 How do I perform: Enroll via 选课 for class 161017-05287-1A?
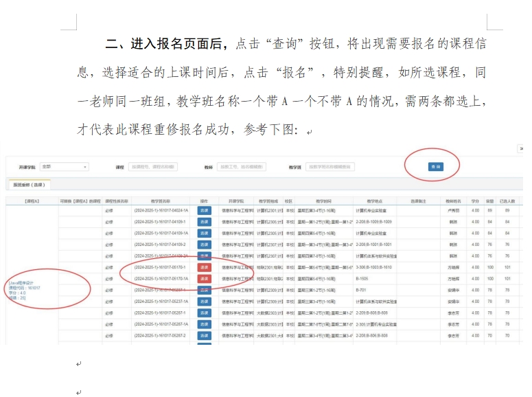click(204, 324)
